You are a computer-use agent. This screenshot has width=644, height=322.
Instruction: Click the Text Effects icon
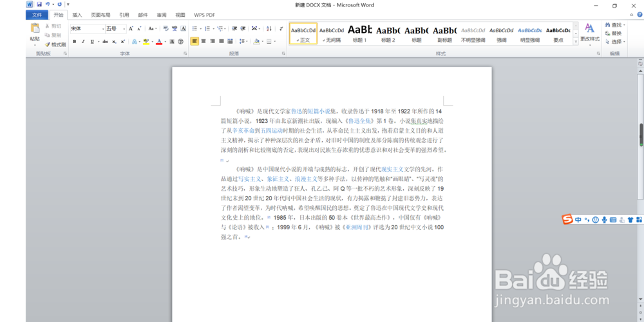[135, 41]
